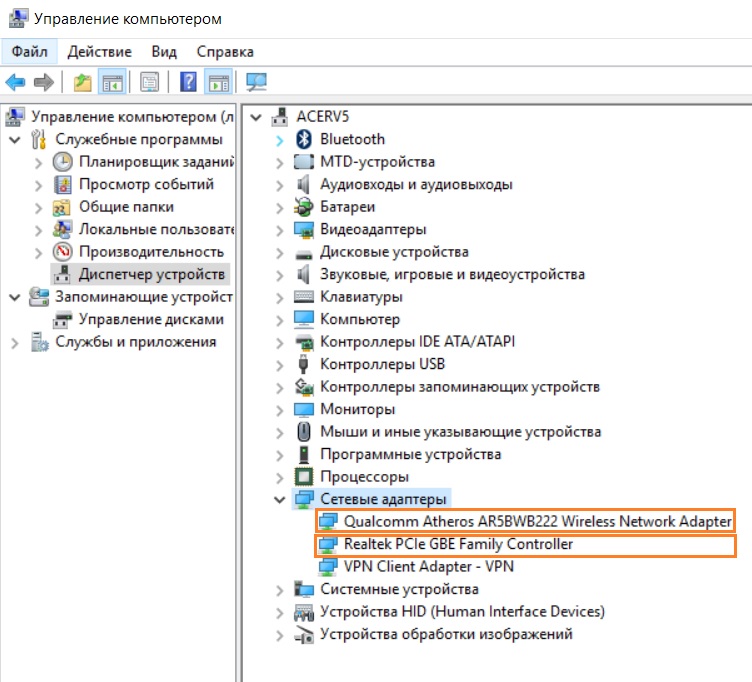Click the Просмотр событий log icon
Viewport: 752px width, 682px height.
pyautogui.click(x=63, y=184)
